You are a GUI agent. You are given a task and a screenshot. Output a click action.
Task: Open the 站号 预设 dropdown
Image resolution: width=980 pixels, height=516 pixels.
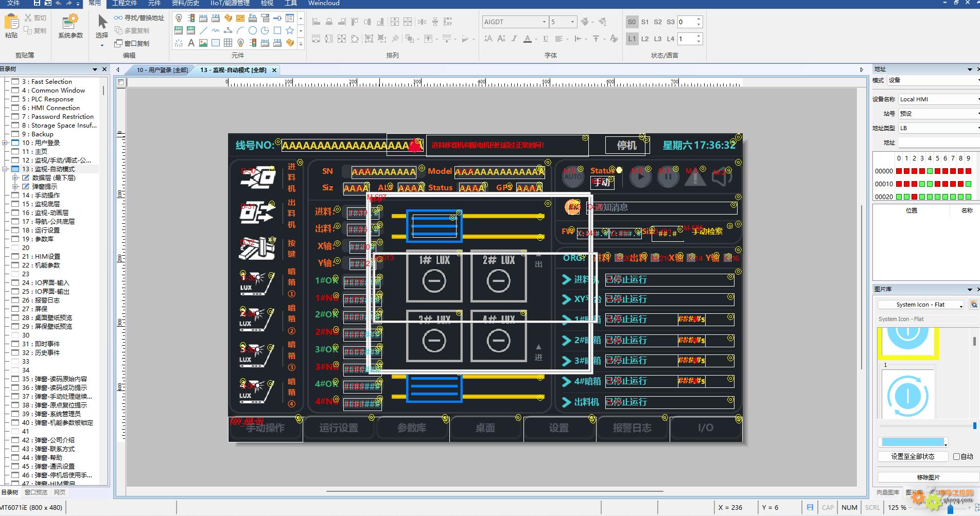(x=939, y=114)
